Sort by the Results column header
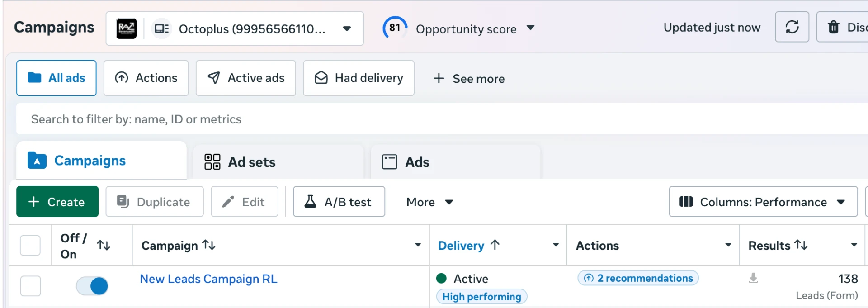This screenshot has width=868, height=308. (778, 245)
